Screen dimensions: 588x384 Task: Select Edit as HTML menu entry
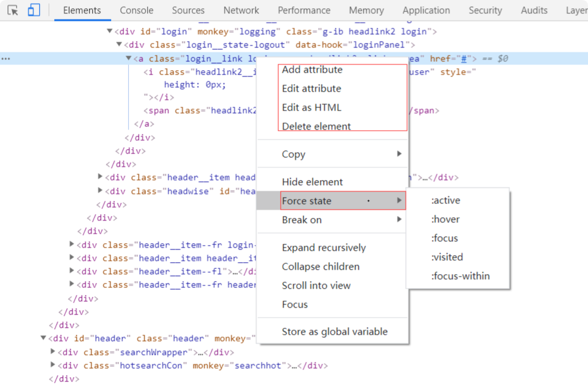click(311, 107)
